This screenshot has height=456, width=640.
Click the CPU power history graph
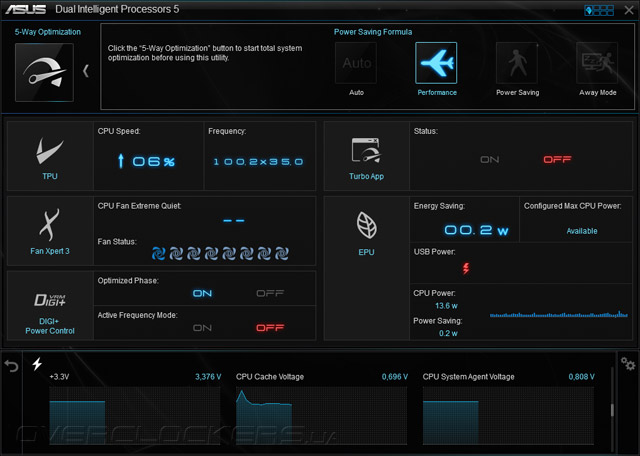point(559,314)
